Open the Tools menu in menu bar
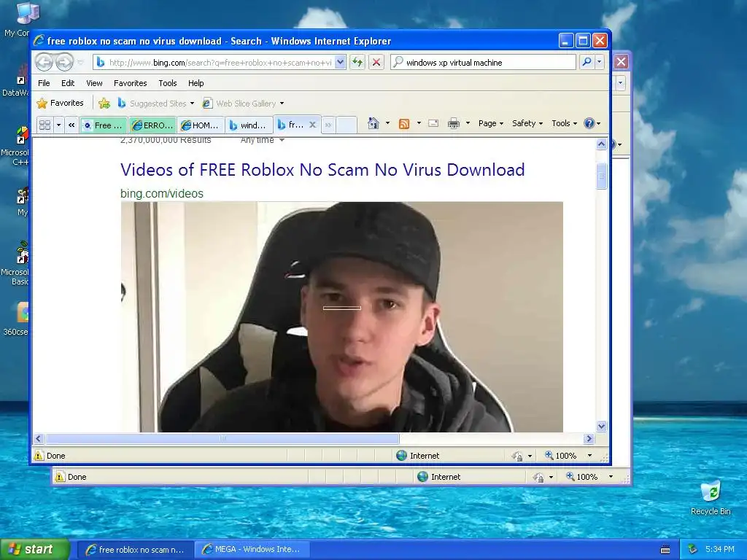 click(x=168, y=83)
